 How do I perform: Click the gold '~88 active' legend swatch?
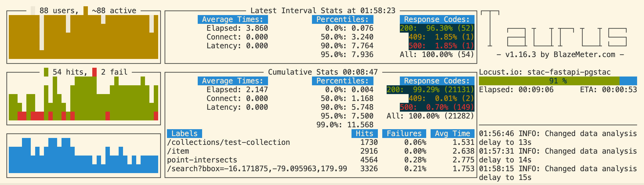point(86,11)
